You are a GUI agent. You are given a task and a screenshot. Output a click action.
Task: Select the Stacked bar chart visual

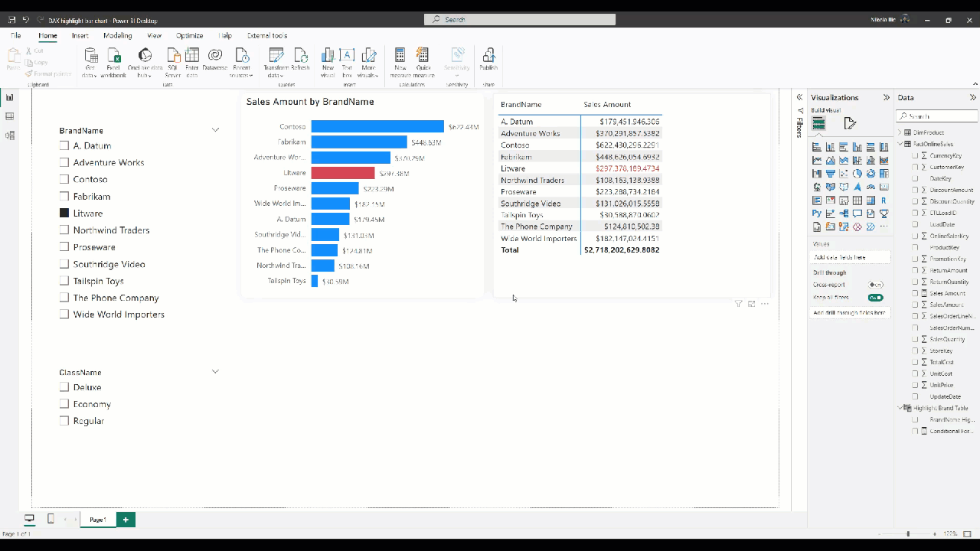tap(817, 147)
